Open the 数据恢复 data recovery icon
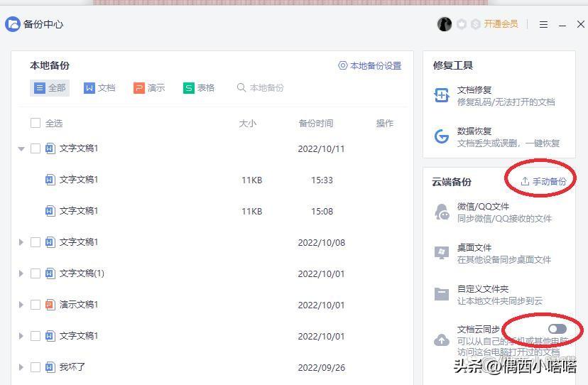 (442, 136)
